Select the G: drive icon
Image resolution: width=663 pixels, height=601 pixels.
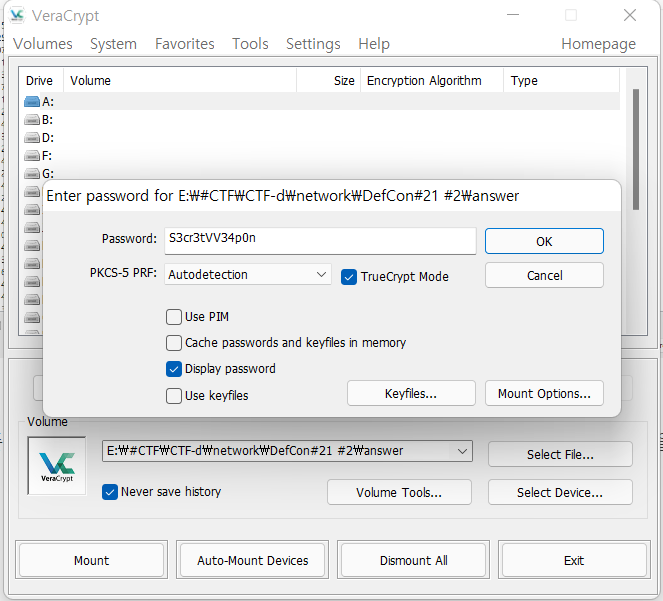(x=32, y=174)
